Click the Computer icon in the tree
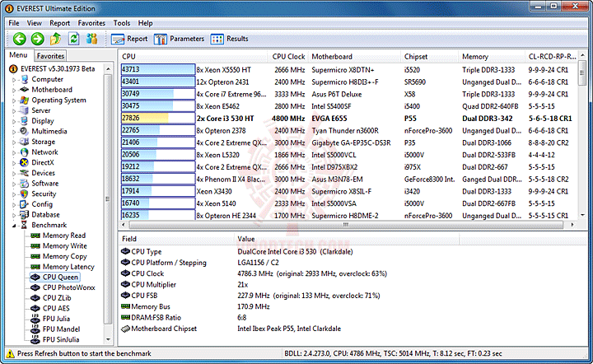593x364 pixels. [x=24, y=79]
